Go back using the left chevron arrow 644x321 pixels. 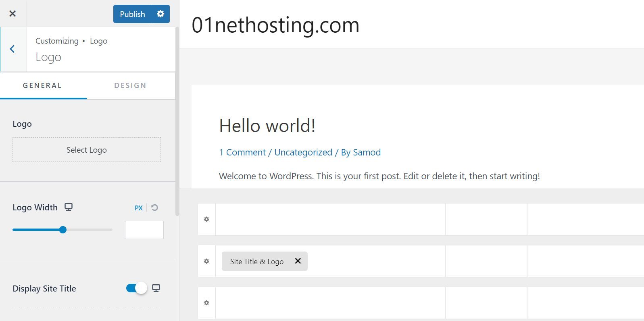coord(13,49)
